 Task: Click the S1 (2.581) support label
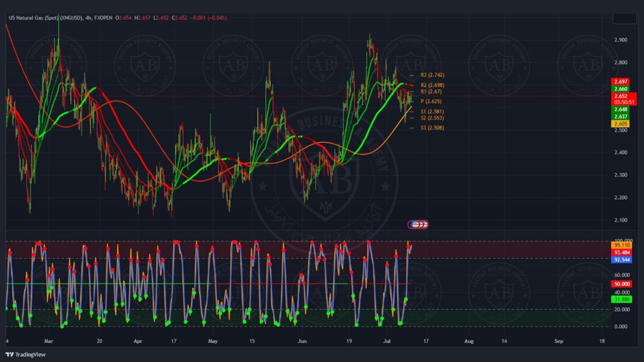coord(432,112)
